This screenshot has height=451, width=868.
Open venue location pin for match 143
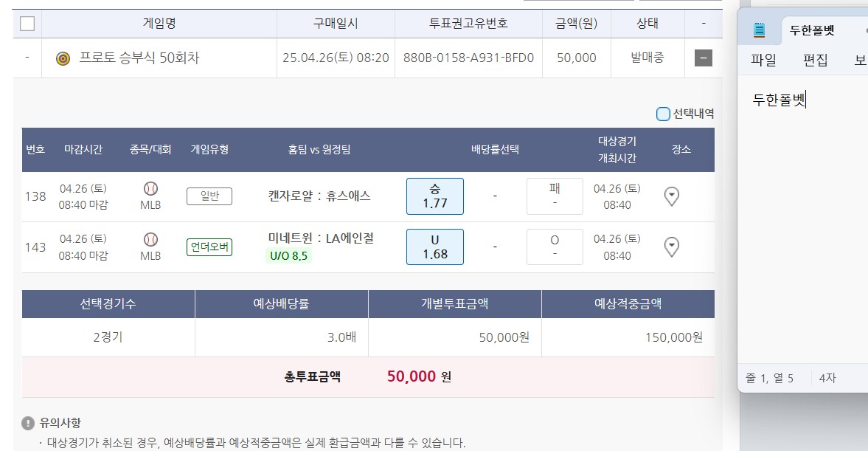point(672,247)
